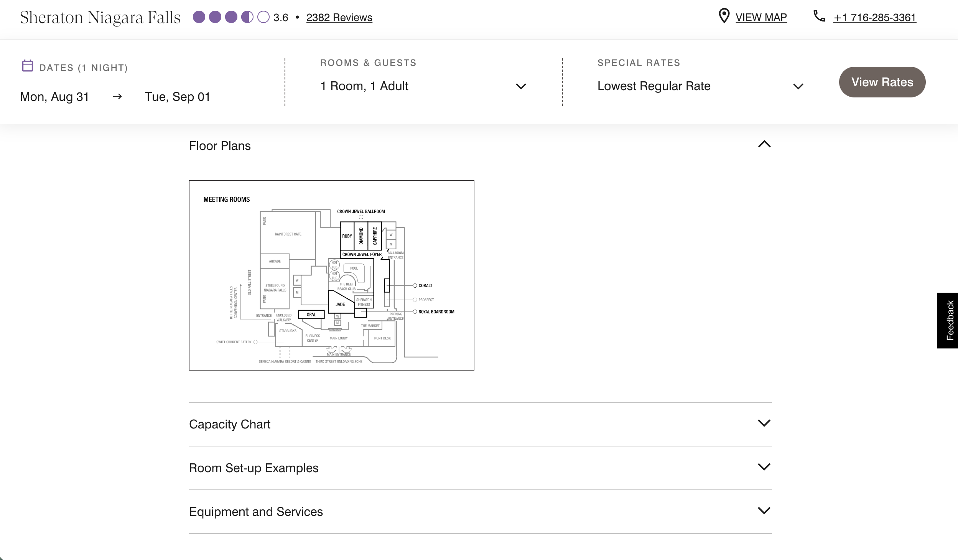The height and width of the screenshot is (560, 958).
Task: Click the chevron beside Lowest Regular Rate
Action: (798, 86)
